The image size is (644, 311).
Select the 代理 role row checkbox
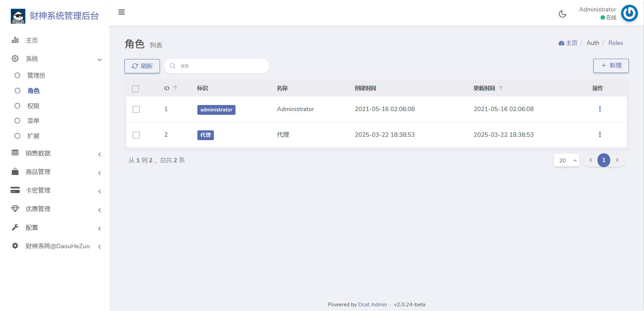coord(136,135)
